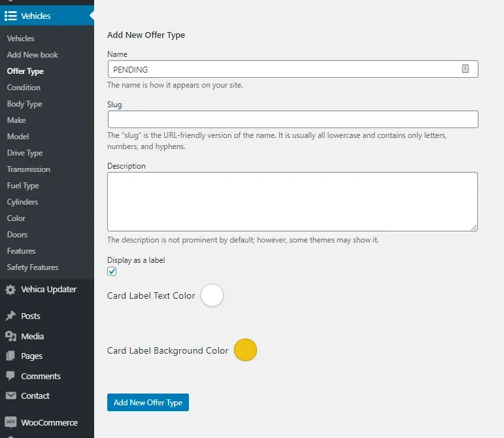Click the Pages icon

point(10,356)
